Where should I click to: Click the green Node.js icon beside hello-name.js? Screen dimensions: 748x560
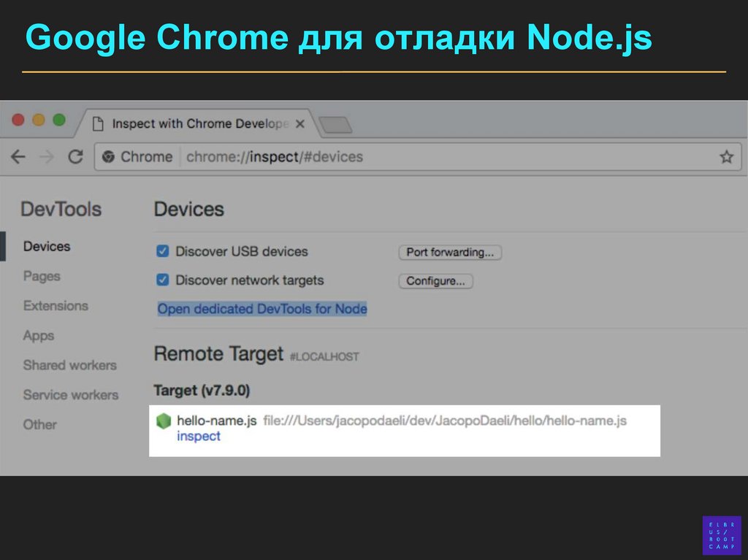tap(164, 421)
